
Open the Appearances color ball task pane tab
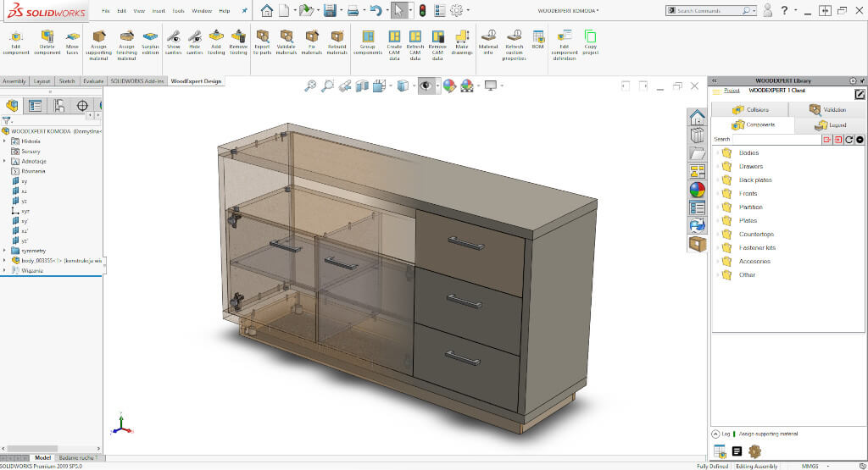(x=697, y=190)
